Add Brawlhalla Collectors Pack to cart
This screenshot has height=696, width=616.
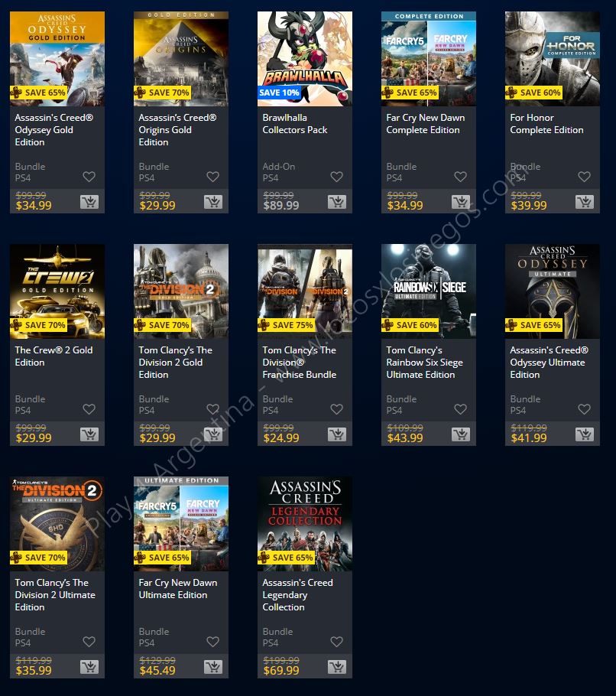tap(337, 202)
